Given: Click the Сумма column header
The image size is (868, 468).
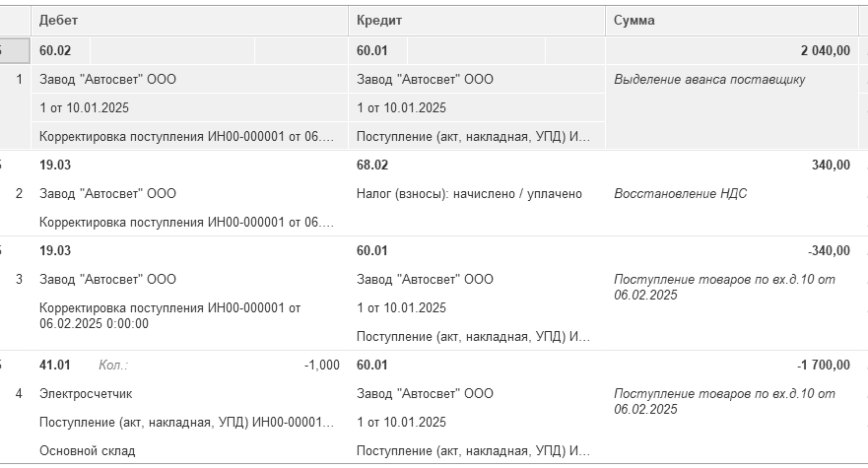Looking at the screenshot, I should click(x=732, y=21).
